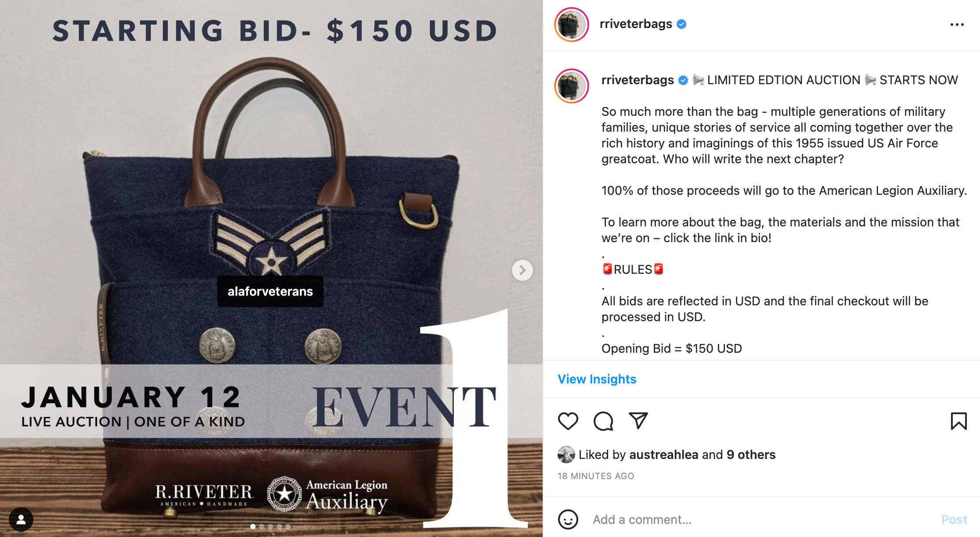The image size is (980, 537).
Task: Open rriveterbags profile picture in header
Action: pyautogui.click(x=572, y=25)
